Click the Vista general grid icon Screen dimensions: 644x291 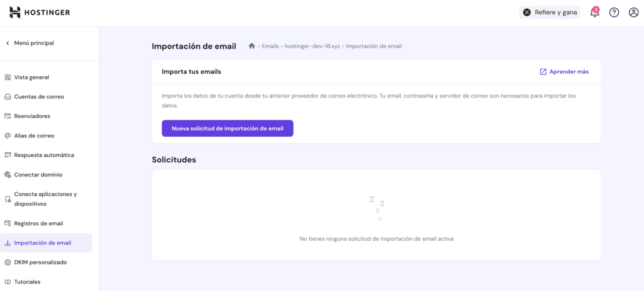(8, 77)
